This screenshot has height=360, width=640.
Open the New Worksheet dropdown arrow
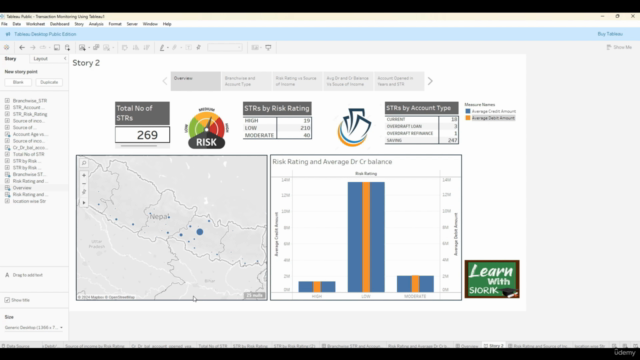click(89, 48)
